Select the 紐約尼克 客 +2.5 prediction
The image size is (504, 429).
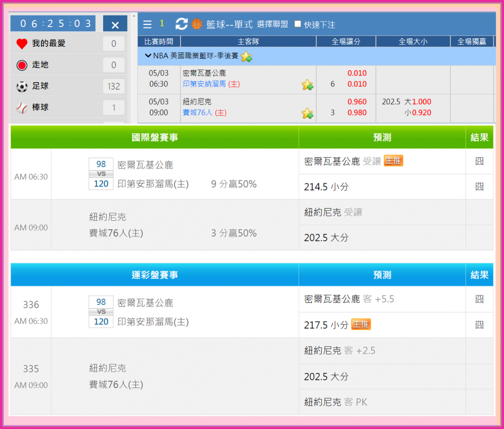[340, 350]
